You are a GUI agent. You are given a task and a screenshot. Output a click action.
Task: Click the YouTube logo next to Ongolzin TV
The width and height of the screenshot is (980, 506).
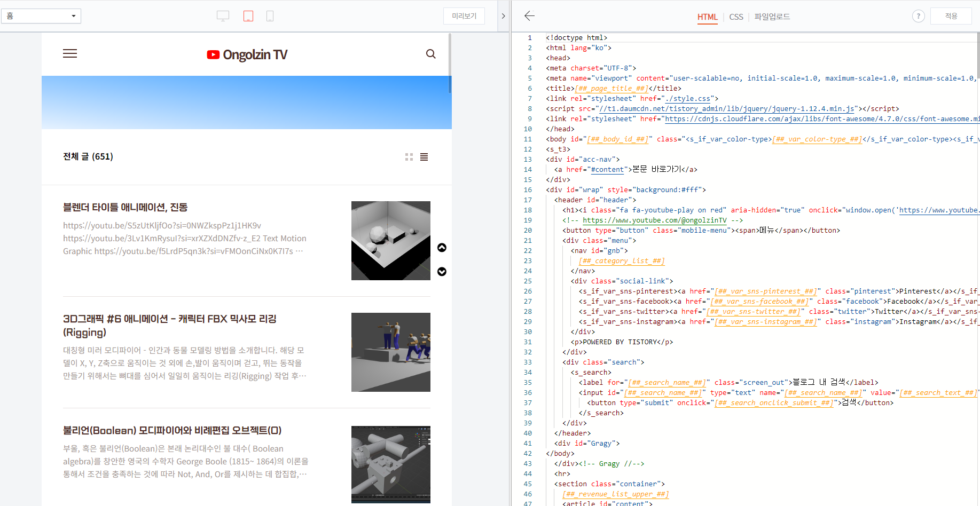[213, 54]
